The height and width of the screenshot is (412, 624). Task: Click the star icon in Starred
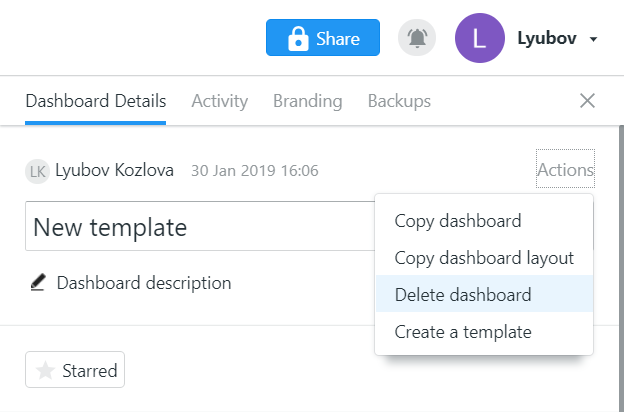(45, 370)
